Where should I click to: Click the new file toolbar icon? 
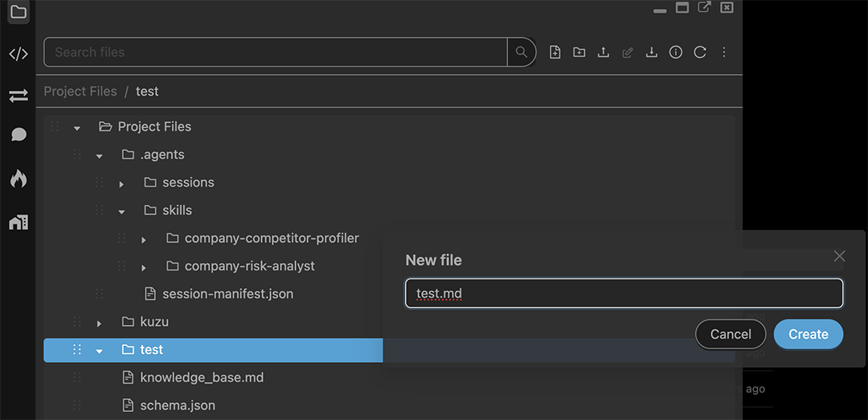[555, 52]
